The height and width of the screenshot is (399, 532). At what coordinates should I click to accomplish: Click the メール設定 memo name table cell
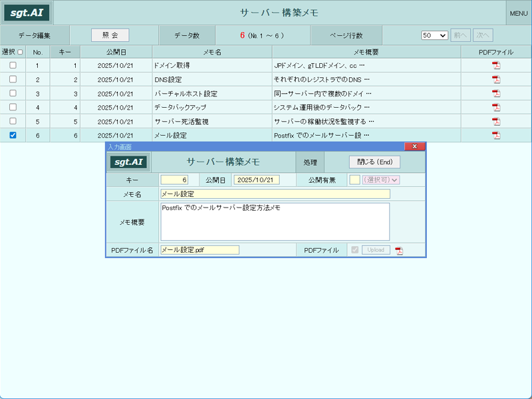pyautogui.click(x=212, y=136)
